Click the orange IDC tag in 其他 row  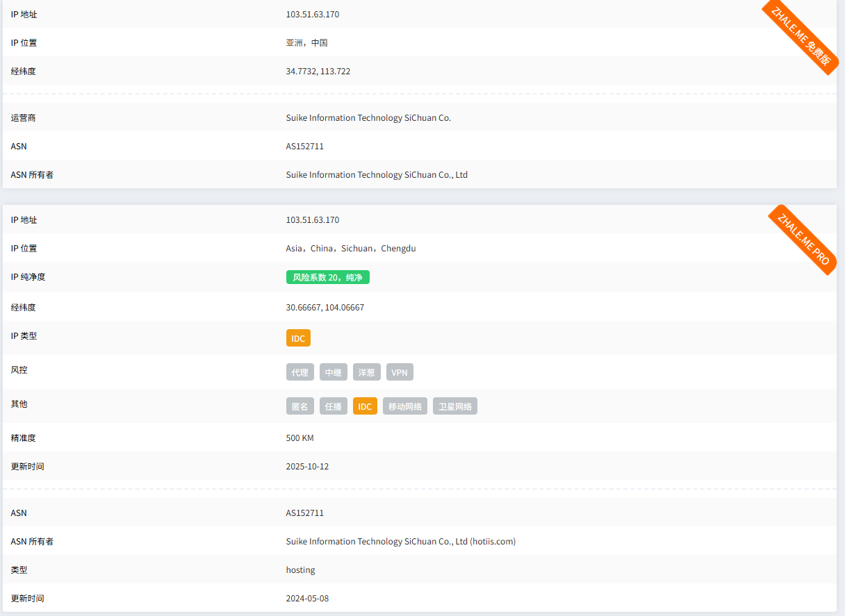pyautogui.click(x=365, y=406)
